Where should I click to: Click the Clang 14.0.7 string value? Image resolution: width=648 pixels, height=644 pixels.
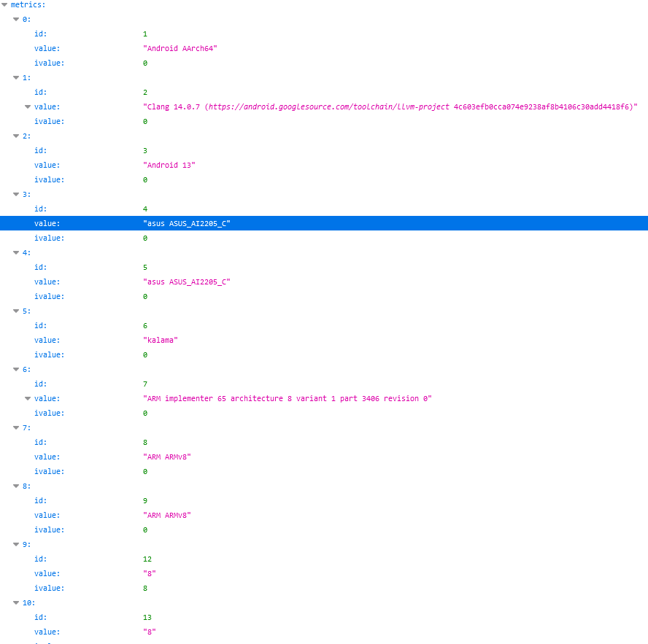[390, 106]
